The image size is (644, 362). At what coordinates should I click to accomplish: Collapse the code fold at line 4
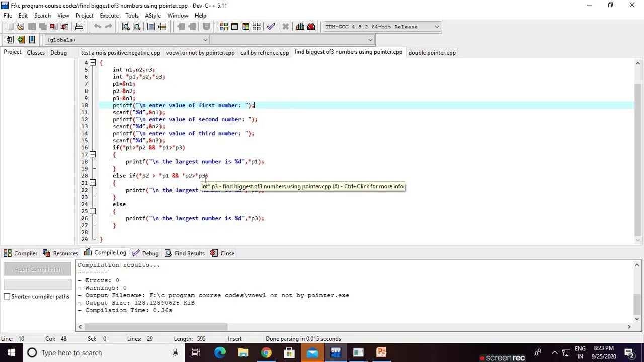pos(93,63)
